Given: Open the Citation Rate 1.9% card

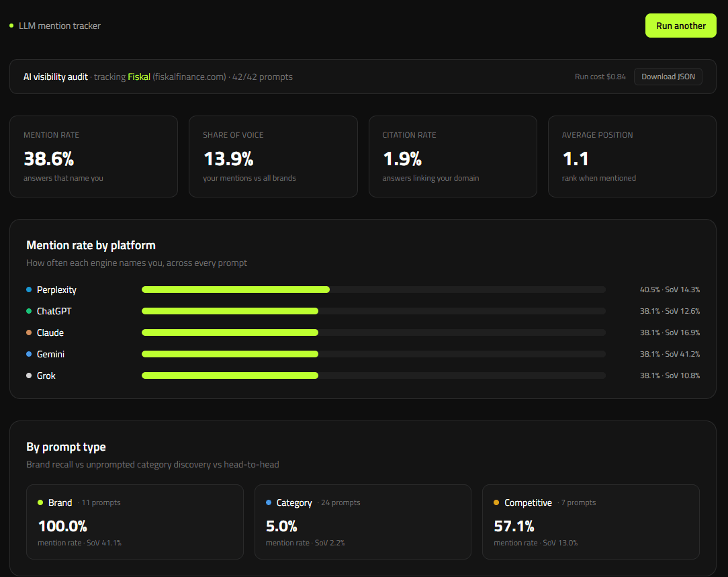Looking at the screenshot, I should pos(453,157).
